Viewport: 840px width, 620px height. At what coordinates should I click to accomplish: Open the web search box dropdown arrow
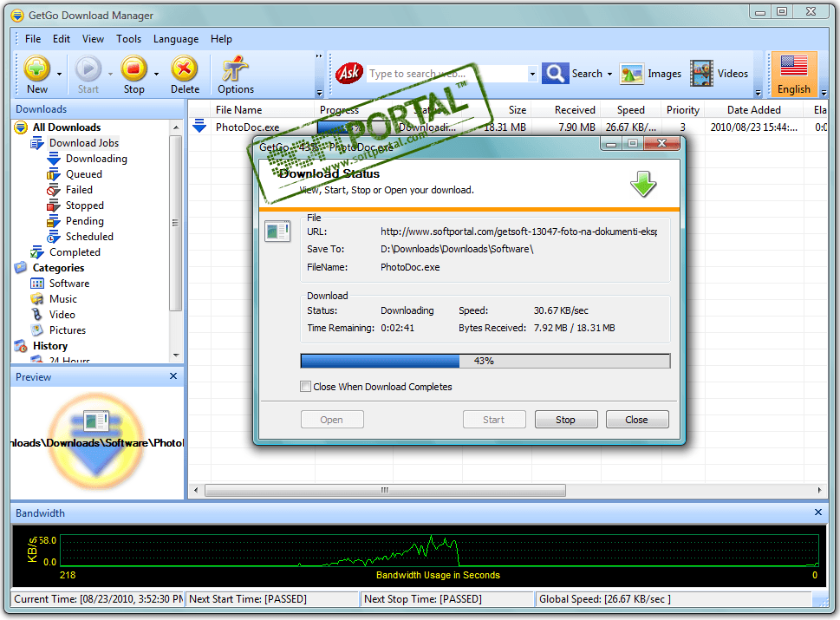pos(532,74)
